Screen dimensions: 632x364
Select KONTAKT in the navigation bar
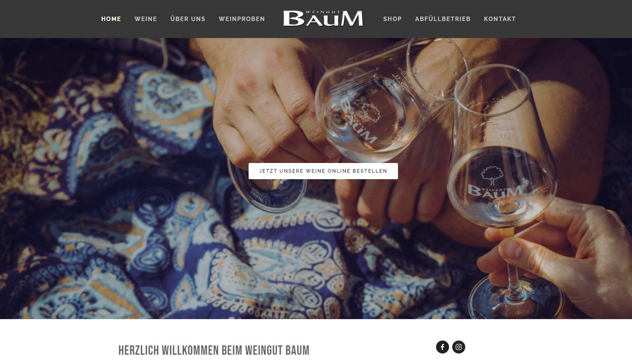click(x=500, y=19)
